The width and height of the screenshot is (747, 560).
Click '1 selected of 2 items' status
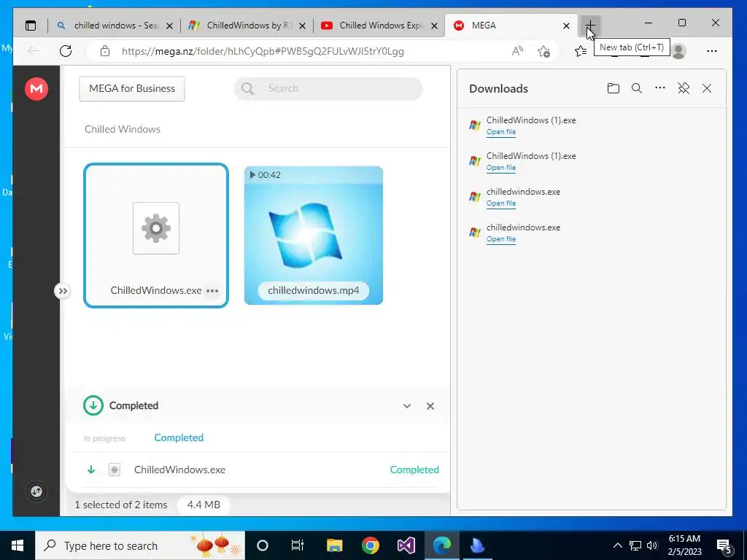[121, 505]
